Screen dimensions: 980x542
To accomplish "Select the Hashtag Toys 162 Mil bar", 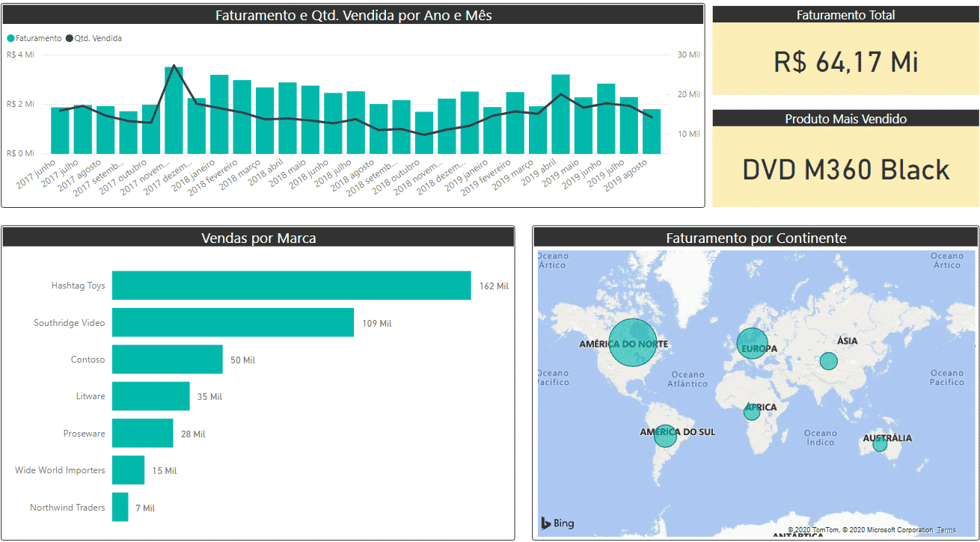I will click(292, 285).
